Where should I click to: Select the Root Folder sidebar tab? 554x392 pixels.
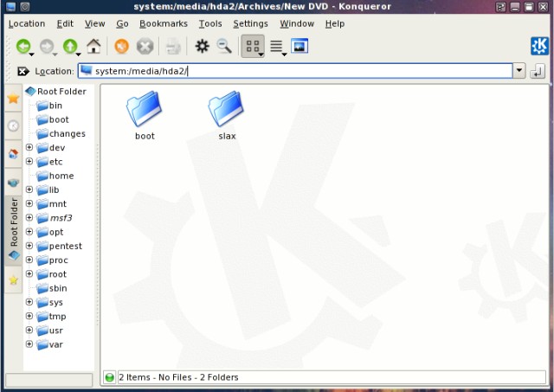click(14, 229)
